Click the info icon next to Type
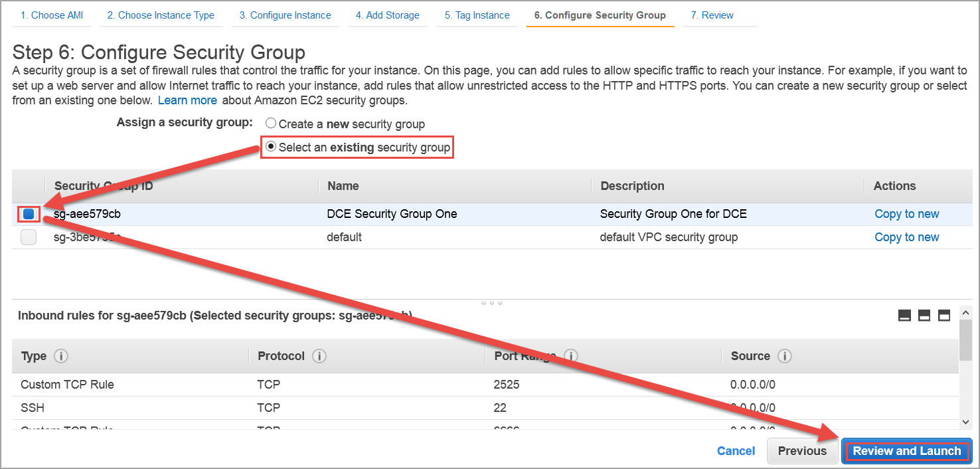Screen dimensions: 980x469 tap(61, 356)
